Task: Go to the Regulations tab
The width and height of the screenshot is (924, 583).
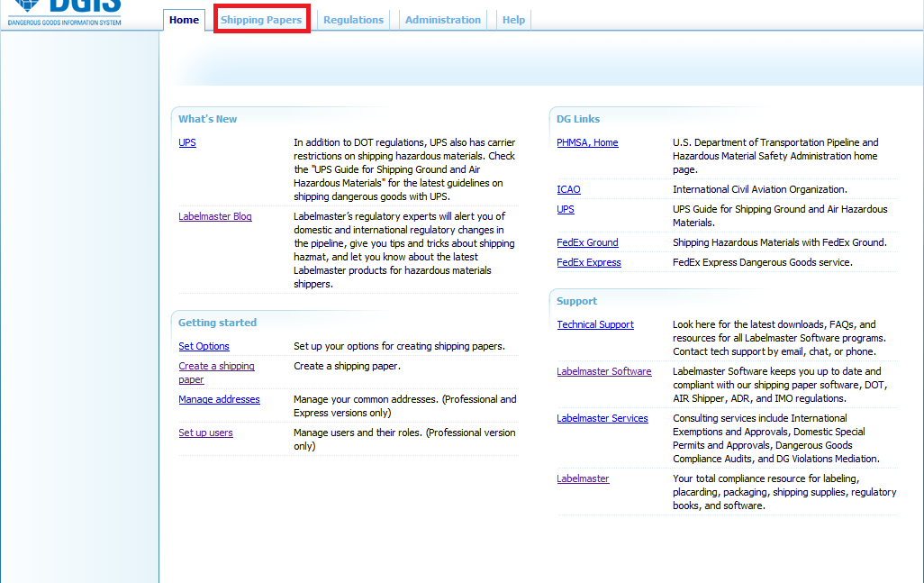Action: pos(353,20)
